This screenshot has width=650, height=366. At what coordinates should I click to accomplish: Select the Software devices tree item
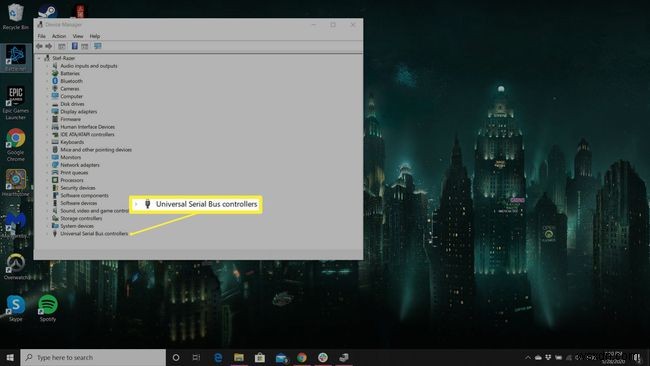pos(78,203)
